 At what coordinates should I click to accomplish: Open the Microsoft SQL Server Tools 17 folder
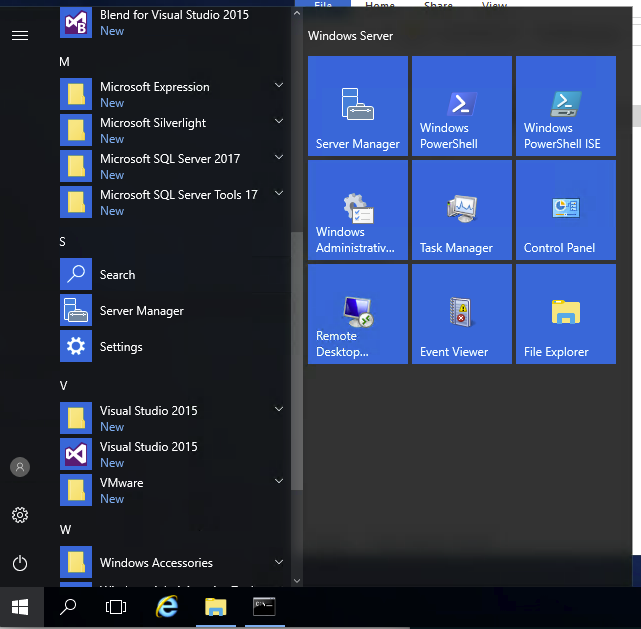coord(174,202)
